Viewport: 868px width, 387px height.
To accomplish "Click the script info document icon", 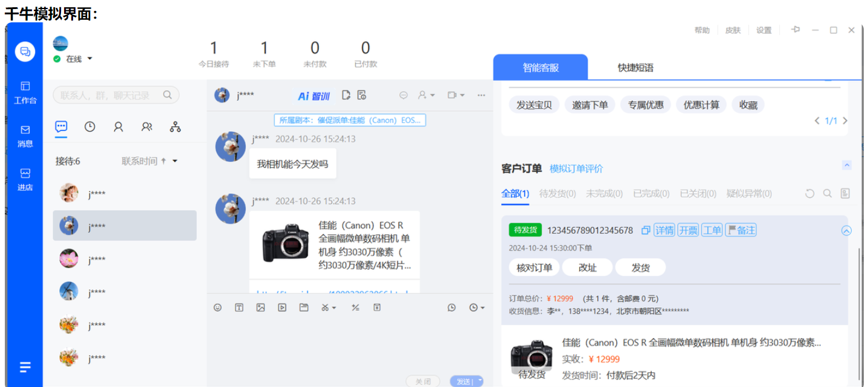I will click(362, 95).
